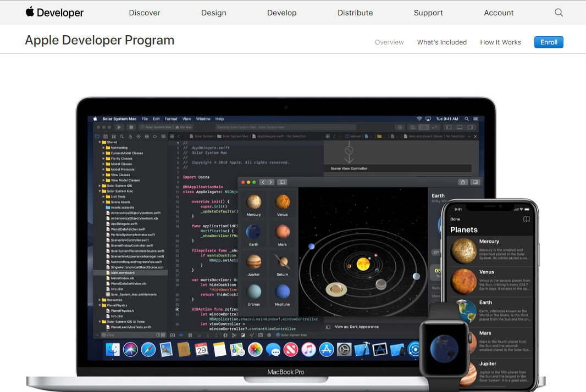Toggle the Xcode bottom debug area button
Viewport: 586px width, 392px height.
(460, 127)
